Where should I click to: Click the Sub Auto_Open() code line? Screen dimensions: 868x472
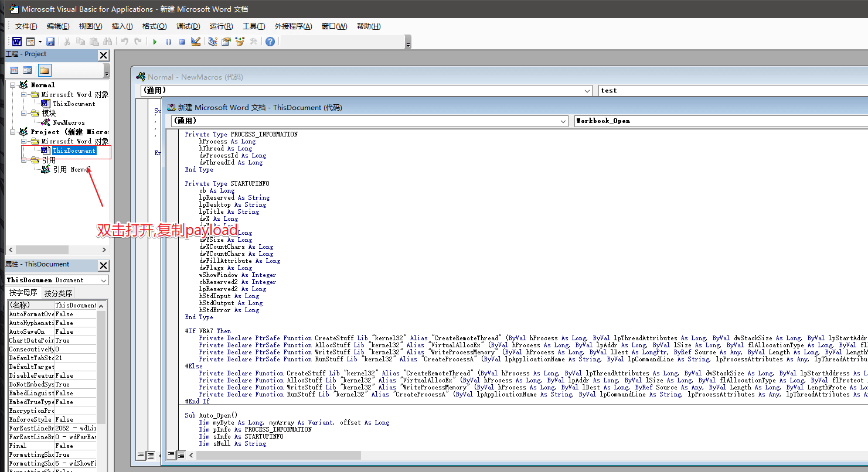point(210,415)
